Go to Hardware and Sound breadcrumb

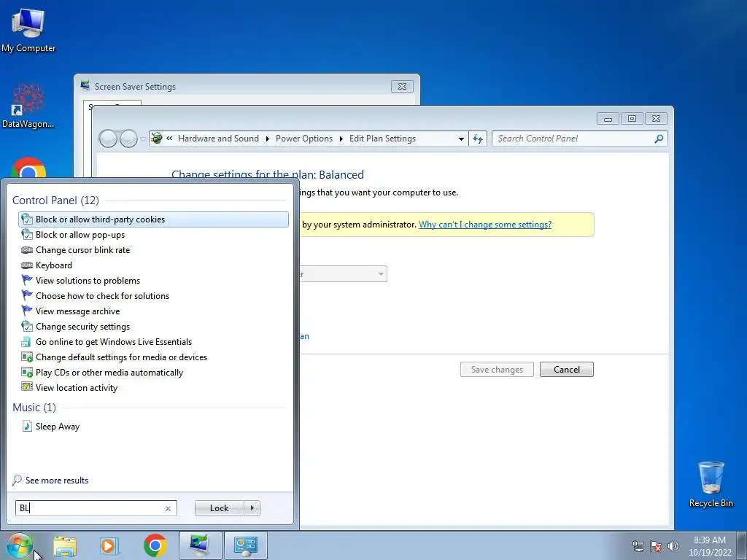click(x=218, y=139)
